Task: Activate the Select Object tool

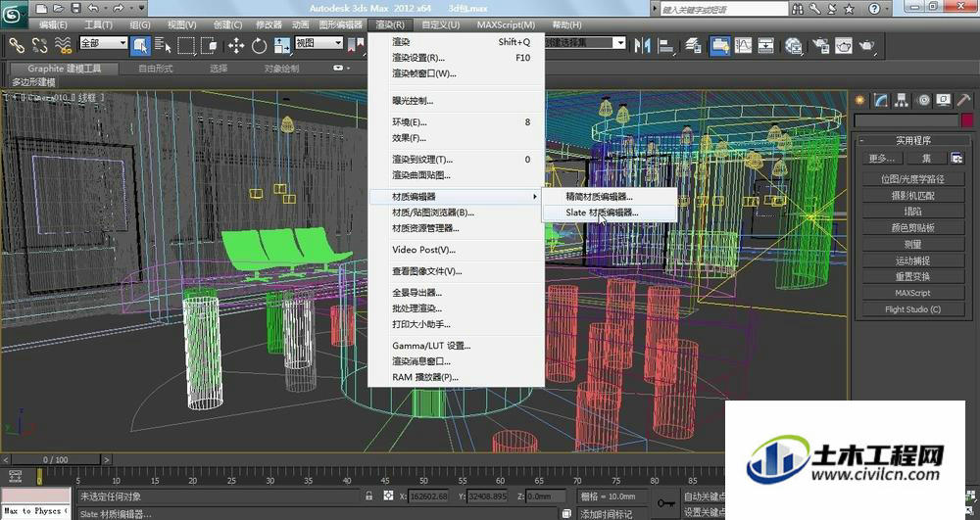Action: pos(140,46)
